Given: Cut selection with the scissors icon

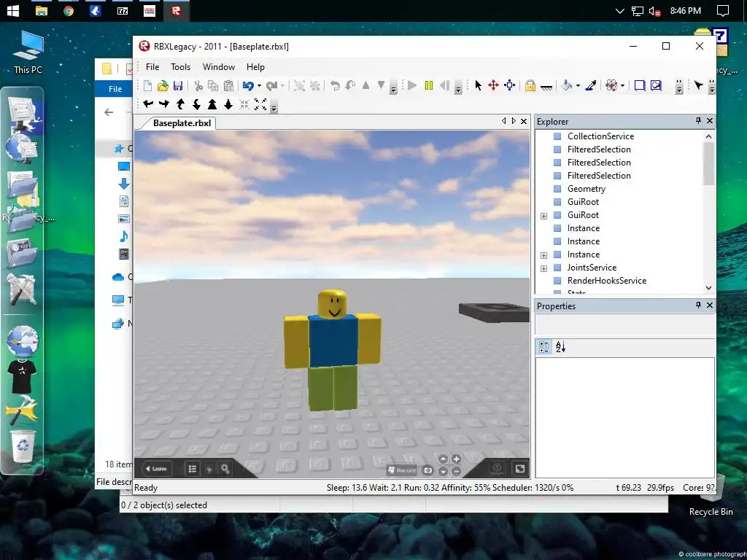Looking at the screenshot, I should pos(198,86).
